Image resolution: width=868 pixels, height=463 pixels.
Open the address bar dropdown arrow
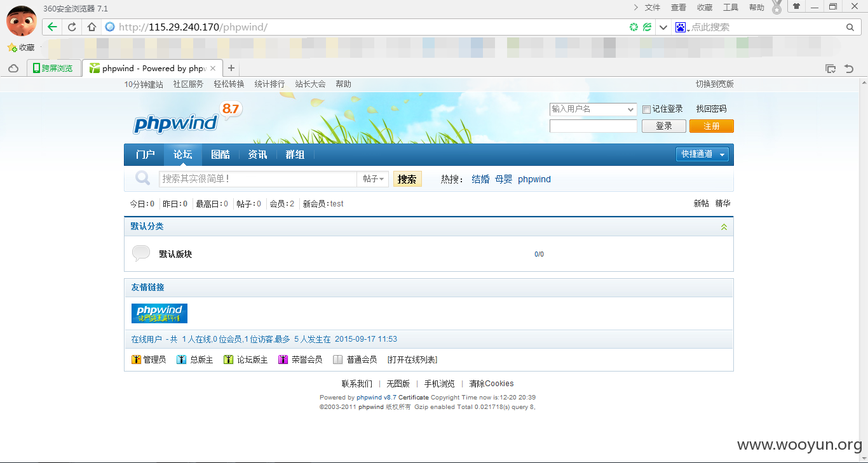click(663, 27)
